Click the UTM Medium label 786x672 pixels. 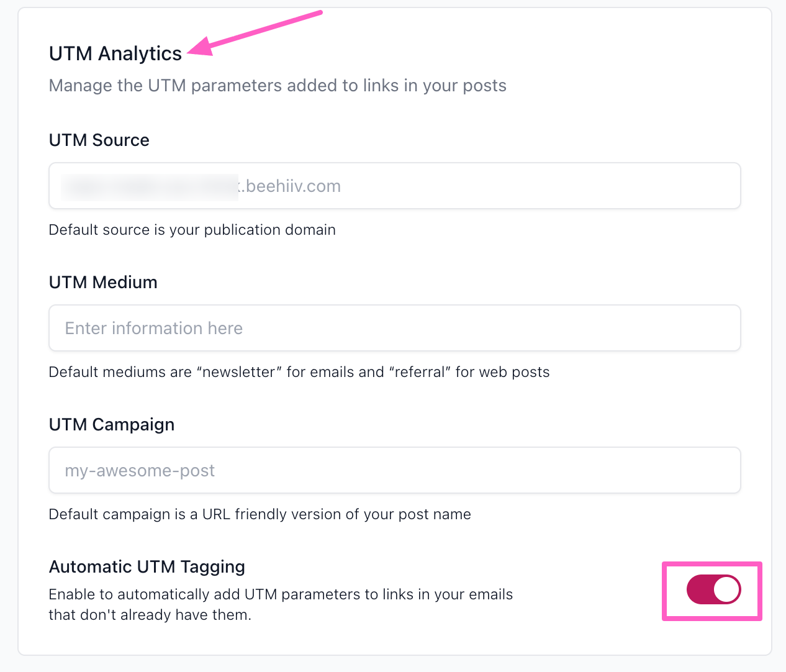tap(103, 282)
